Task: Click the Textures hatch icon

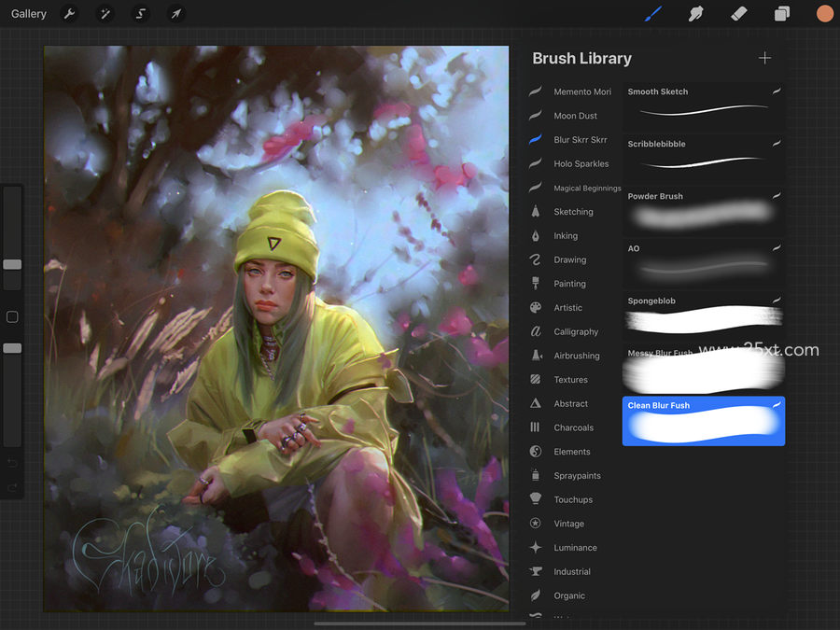Action: click(x=535, y=379)
